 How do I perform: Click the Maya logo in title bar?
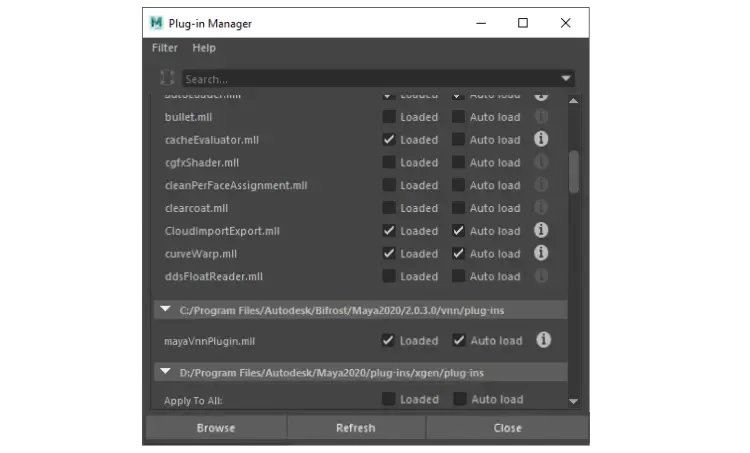(x=156, y=22)
